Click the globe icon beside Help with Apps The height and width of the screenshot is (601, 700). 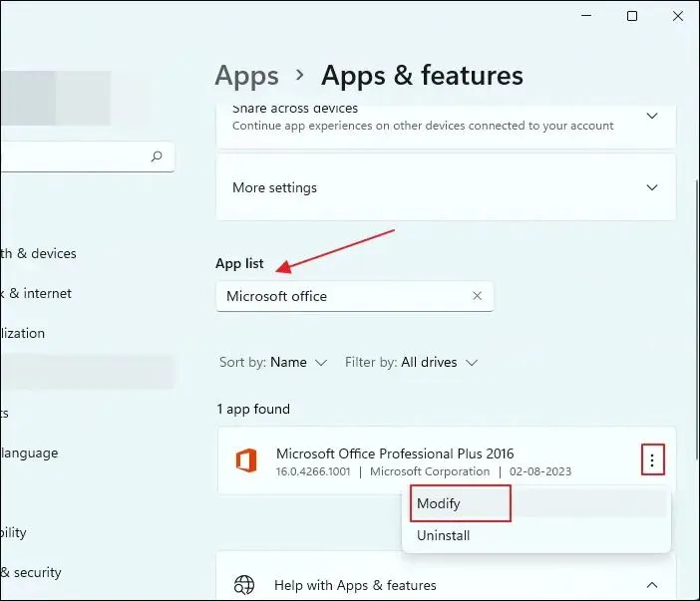tap(244, 585)
